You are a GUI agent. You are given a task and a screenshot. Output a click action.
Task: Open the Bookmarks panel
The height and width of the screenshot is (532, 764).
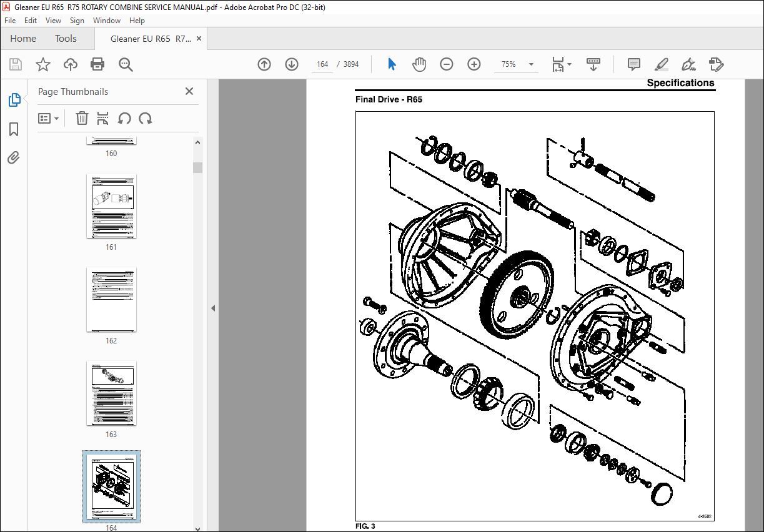pos(14,129)
